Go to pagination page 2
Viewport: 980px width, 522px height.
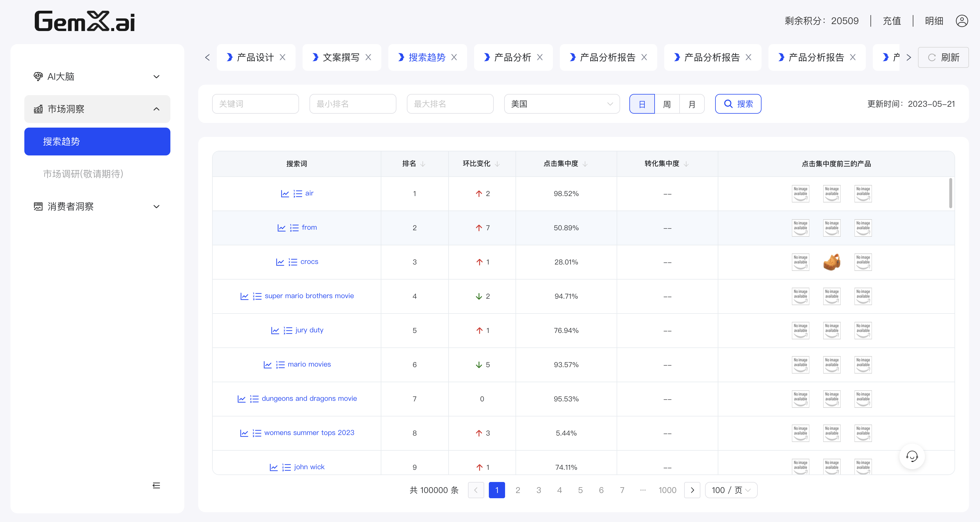[518, 490]
